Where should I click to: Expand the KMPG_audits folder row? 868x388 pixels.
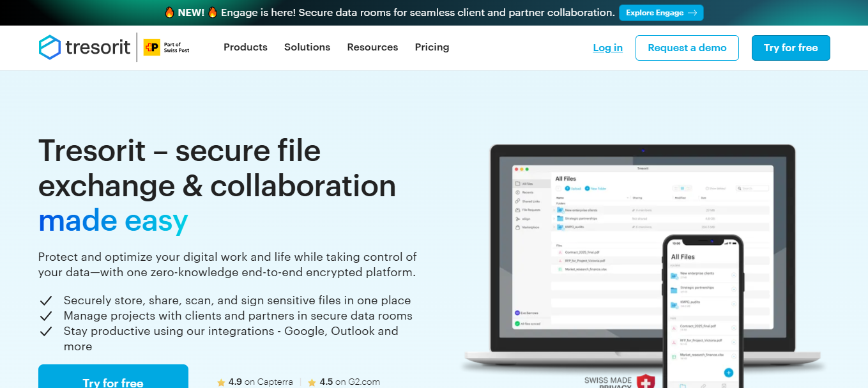(554, 226)
